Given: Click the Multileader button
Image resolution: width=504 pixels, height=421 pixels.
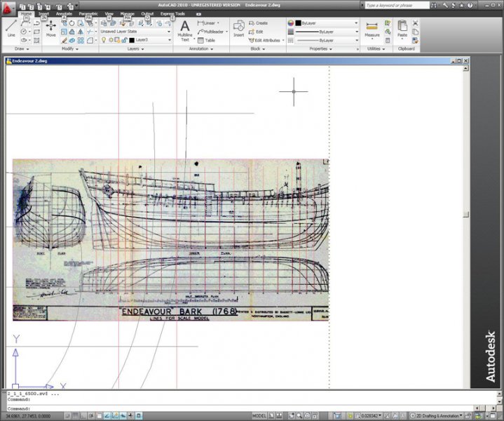Looking at the screenshot, I should pos(212,32).
